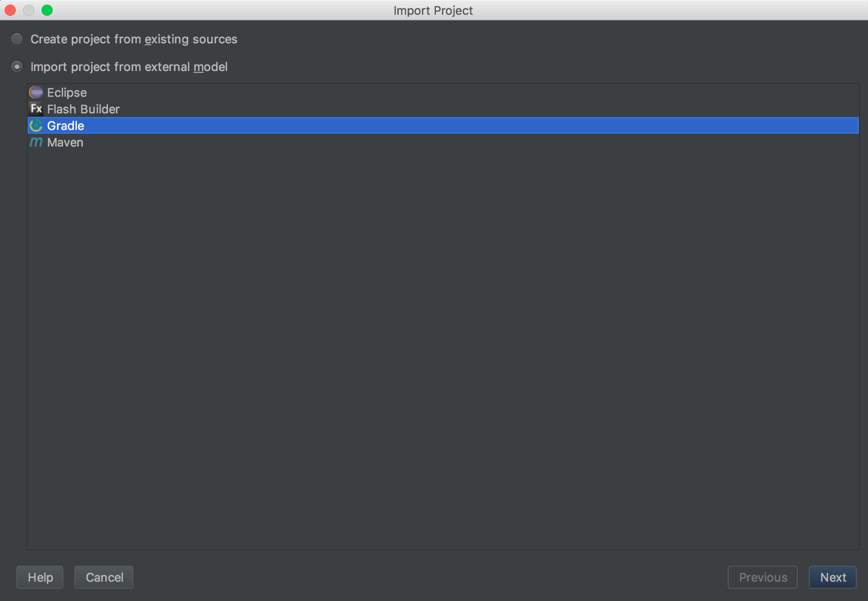
Task: Click the Gradle icon in list
Action: 36,125
